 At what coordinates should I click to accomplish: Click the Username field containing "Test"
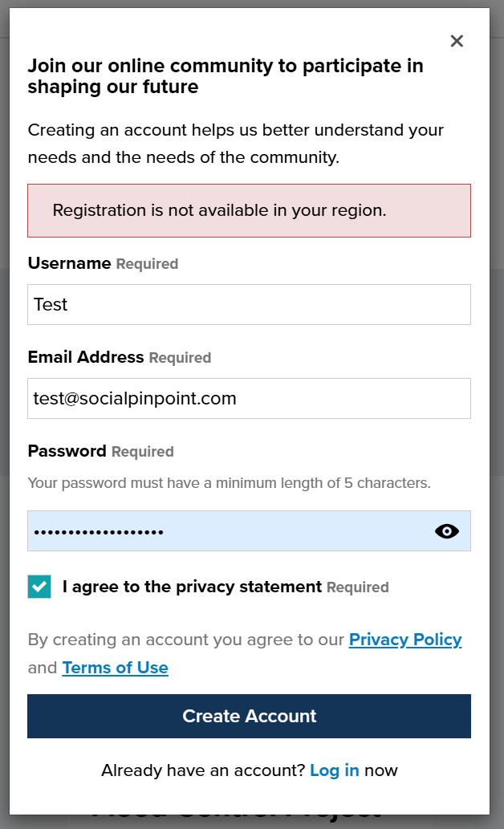(249, 305)
